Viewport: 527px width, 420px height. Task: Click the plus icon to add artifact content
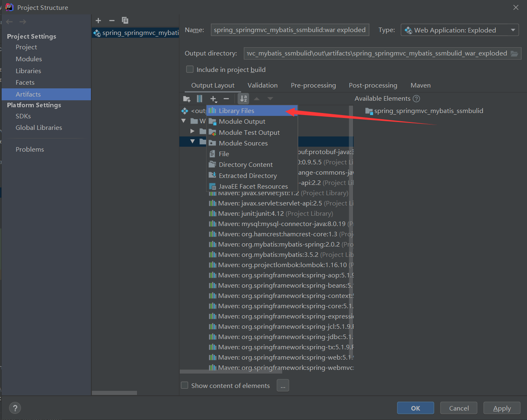(x=214, y=99)
